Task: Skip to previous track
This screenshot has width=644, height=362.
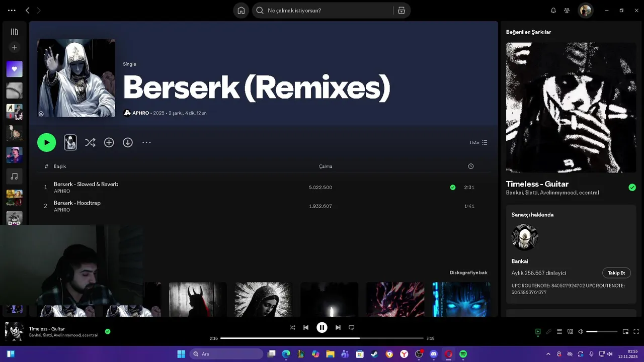Action: click(x=306, y=327)
